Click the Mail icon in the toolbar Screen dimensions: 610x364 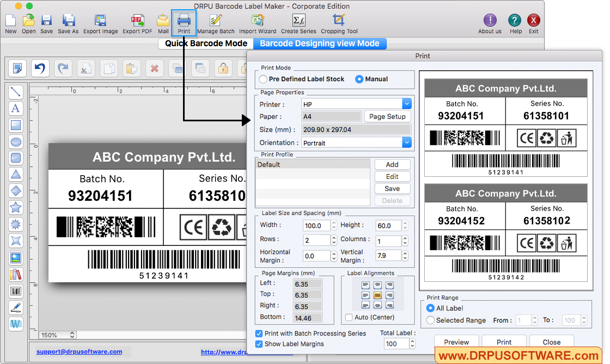coord(162,23)
